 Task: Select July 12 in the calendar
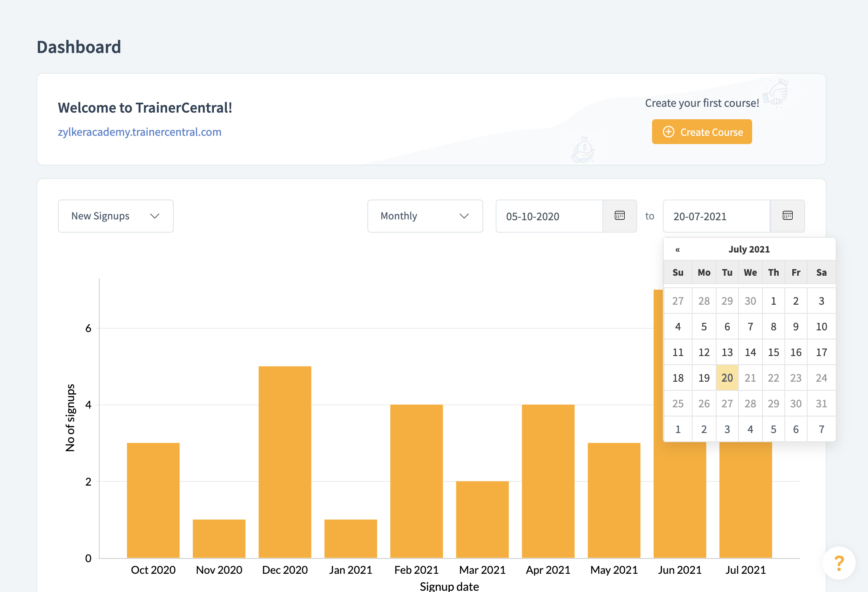(x=704, y=352)
